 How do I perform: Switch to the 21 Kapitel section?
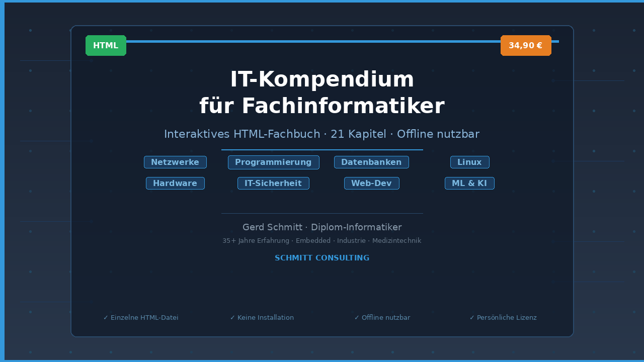pos(359,134)
